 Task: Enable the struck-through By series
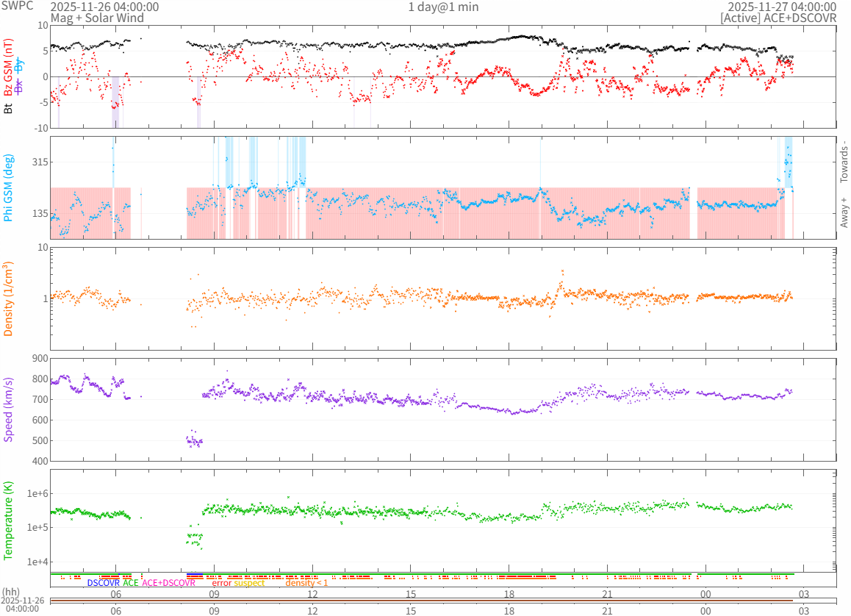[19, 64]
